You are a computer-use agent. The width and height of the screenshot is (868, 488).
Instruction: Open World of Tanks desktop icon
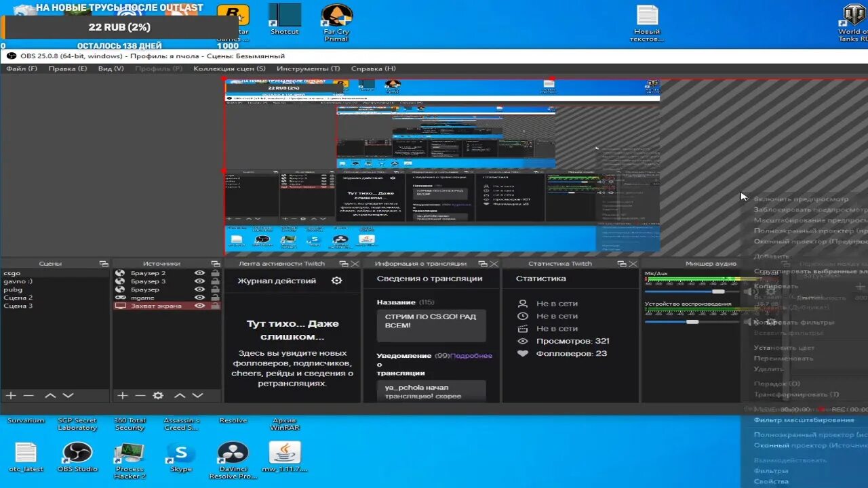853,22
